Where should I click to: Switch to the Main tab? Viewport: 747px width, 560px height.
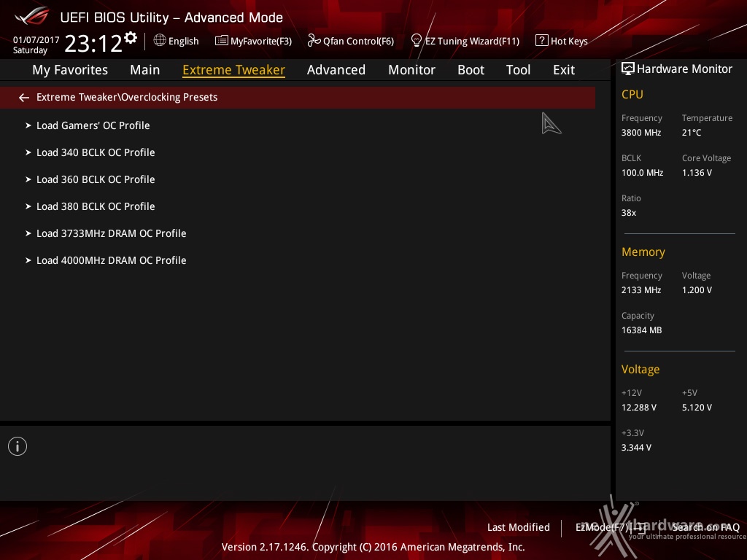(145, 70)
